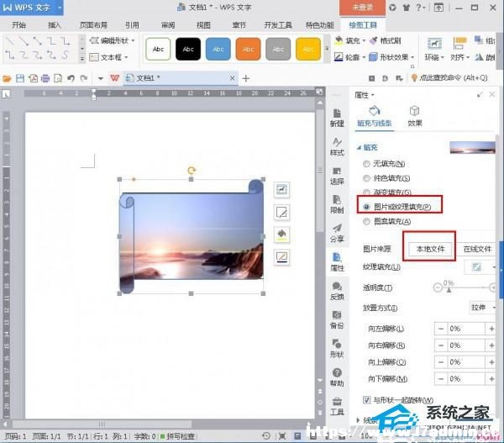This screenshot has height=443, width=504.
Task: Click the 向上偏移(O) percentage field
Action: pyautogui.click(x=465, y=362)
